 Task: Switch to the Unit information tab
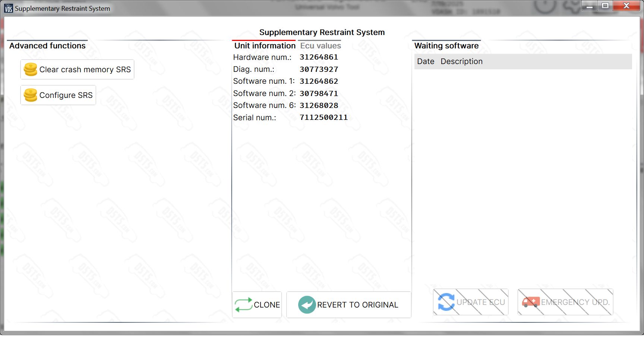(x=264, y=45)
